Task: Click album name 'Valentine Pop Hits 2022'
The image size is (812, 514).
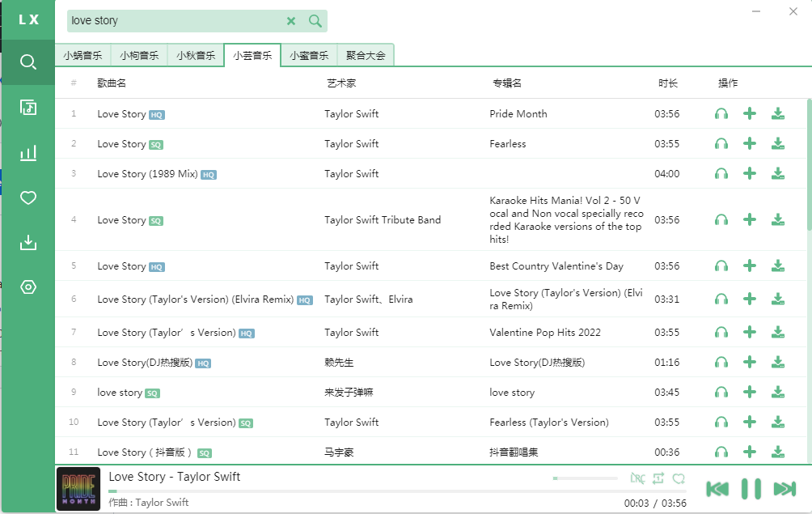Action: point(545,333)
